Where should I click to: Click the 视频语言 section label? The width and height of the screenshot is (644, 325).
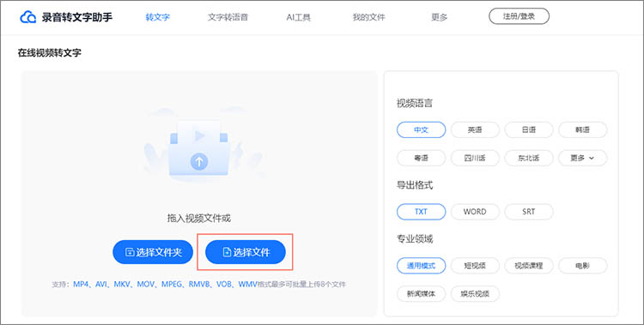[x=415, y=103]
